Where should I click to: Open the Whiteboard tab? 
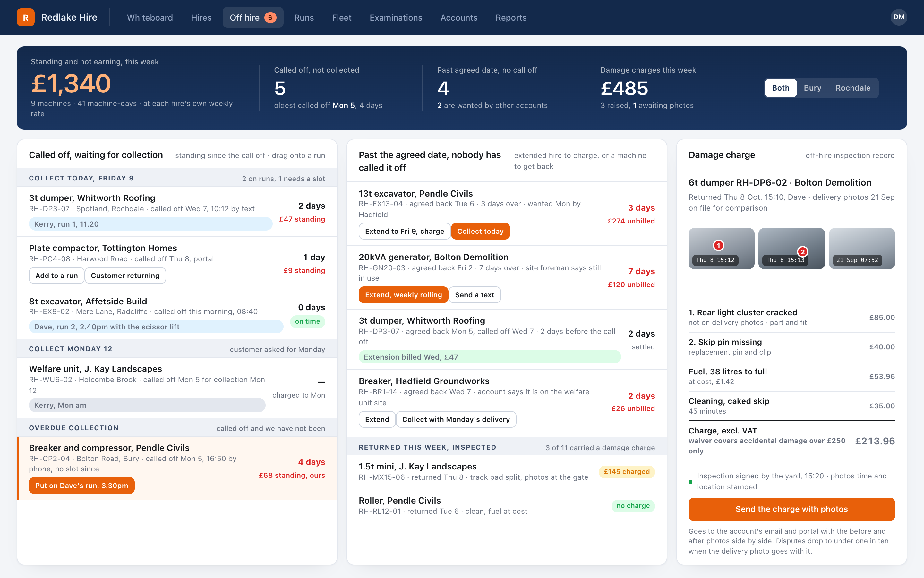click(150, 18)
